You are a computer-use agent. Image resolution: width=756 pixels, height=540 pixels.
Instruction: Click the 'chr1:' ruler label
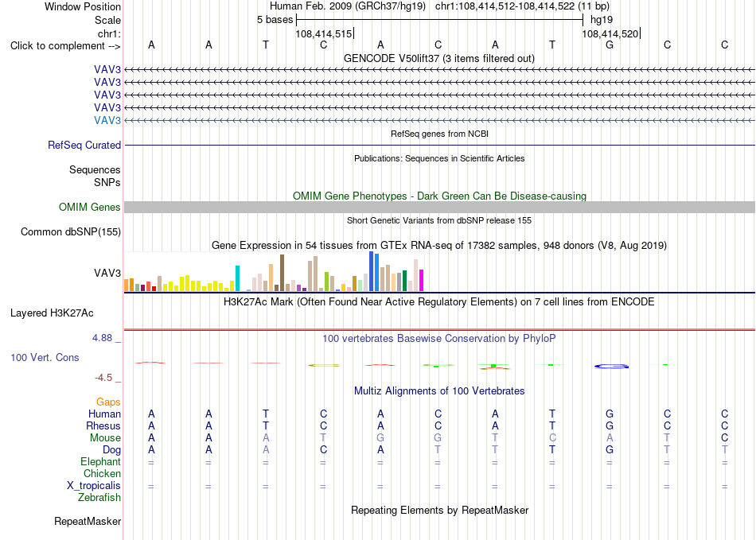click(110, 33)
